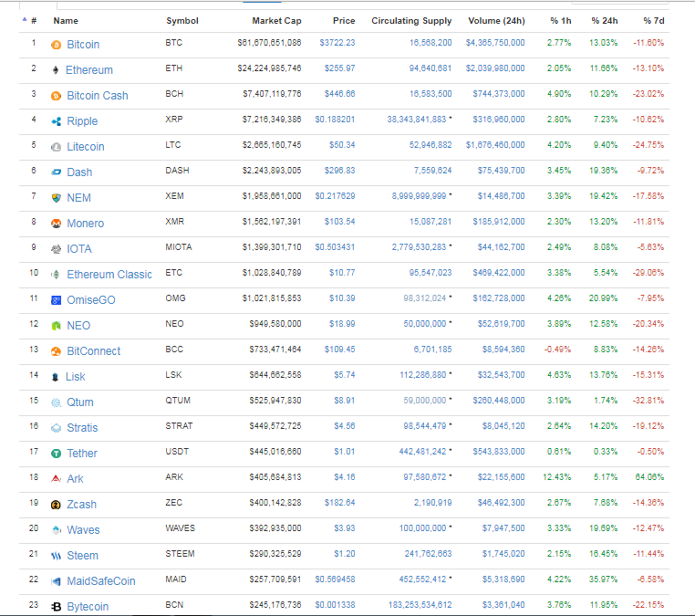Click the Dash logo icon
Image resolution: width=695 pixels, height=616 pixels.
pyautogui.click(x=56, y=172)
